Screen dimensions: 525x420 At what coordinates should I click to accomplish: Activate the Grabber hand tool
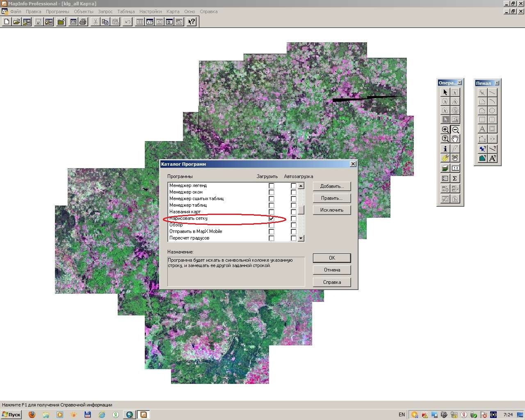click(455, 139)
